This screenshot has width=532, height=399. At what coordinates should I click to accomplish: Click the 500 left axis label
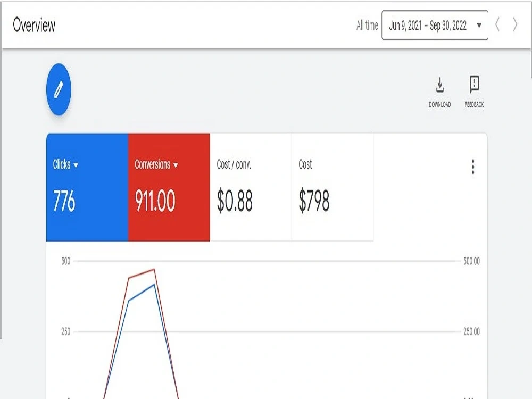[x=66, y=261]
